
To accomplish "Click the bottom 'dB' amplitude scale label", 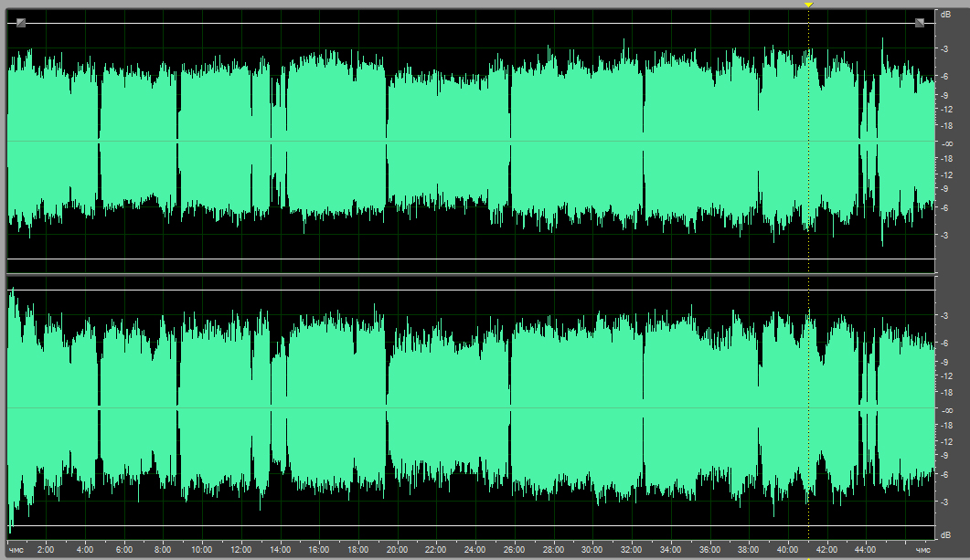I will pyautogui.click(x=946, y=533).
